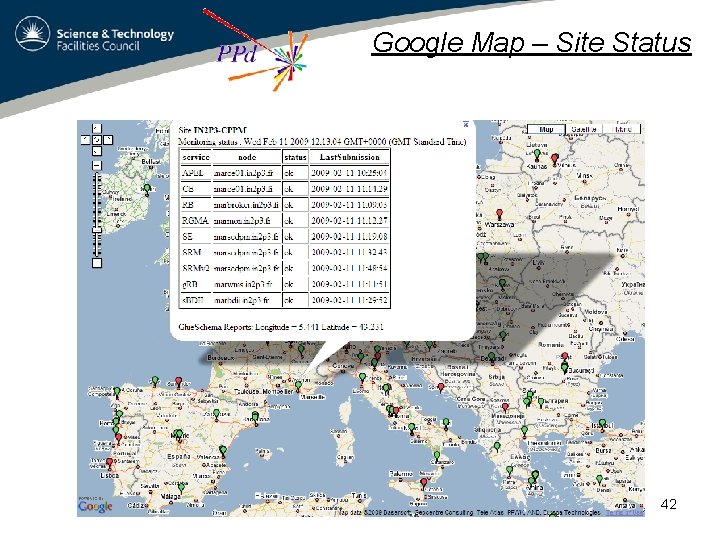Click the 'status' column header

[x=295, y=157]
